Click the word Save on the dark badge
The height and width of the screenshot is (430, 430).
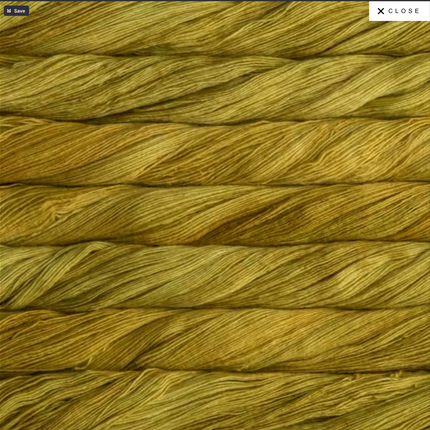pos(19,11)
